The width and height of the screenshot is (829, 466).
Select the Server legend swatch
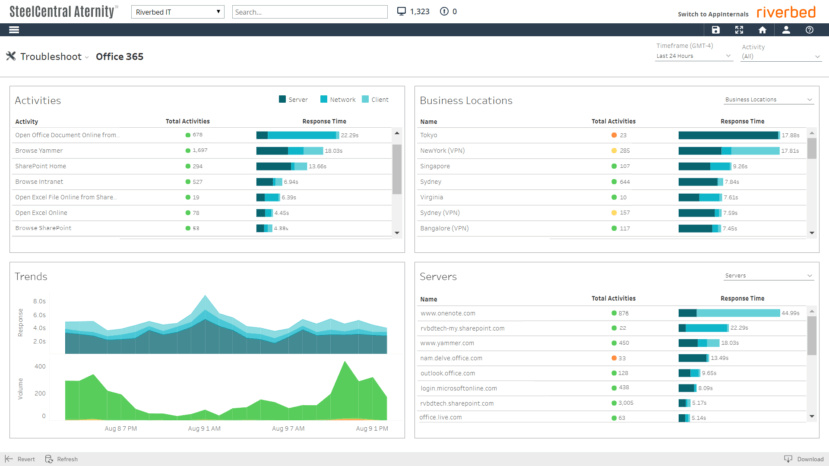coord(282,99)
